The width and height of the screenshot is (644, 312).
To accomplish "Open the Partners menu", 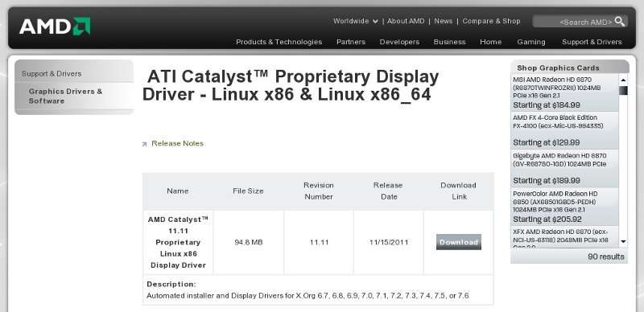I will [x=351, y=42].
